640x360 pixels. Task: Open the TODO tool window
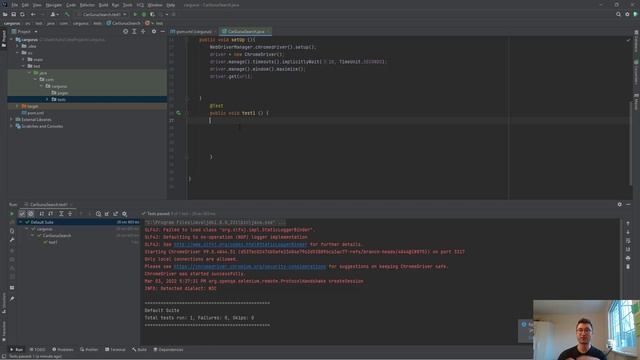tap(38, 350)
